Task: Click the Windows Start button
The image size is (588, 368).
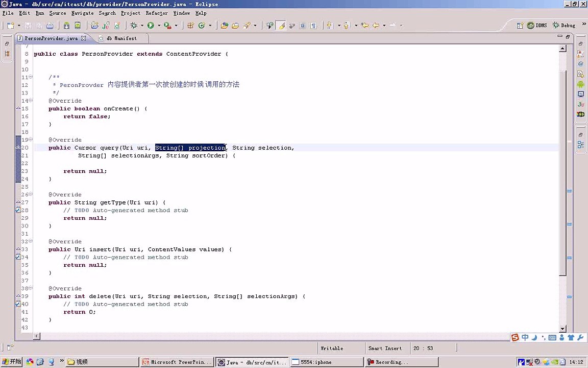Action: pos(12,362)
